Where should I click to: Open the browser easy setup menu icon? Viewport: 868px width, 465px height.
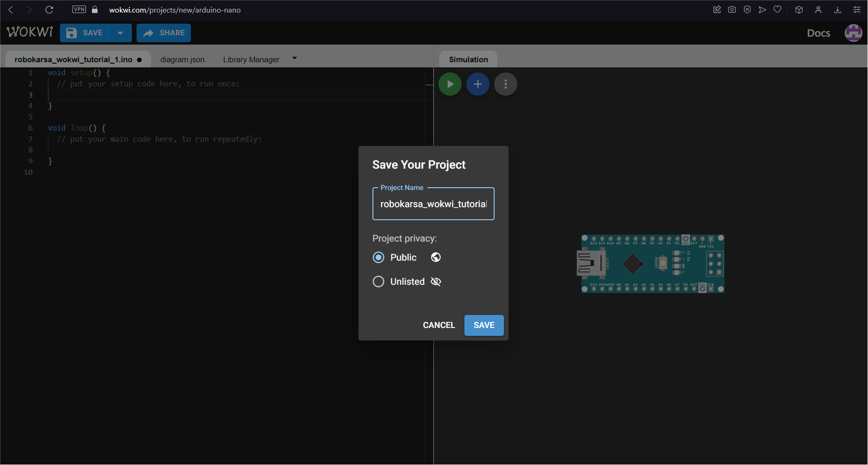coord(857,9)
